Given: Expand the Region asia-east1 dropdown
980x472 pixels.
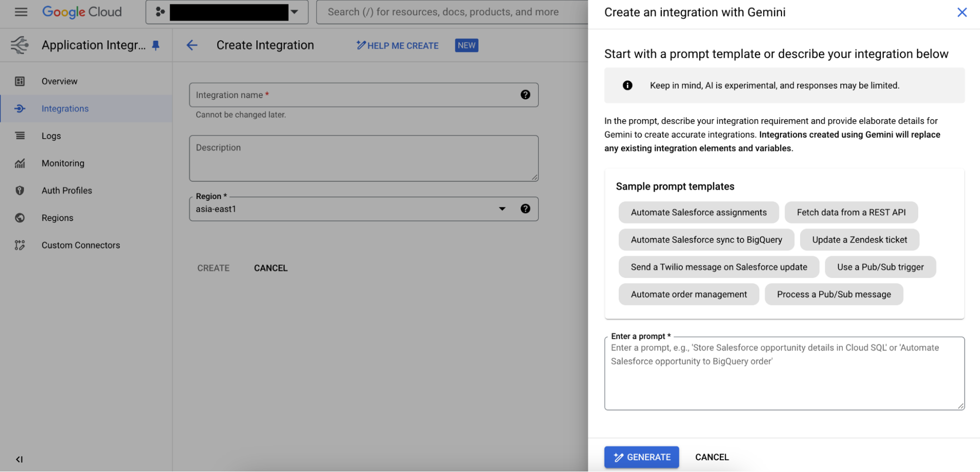Looking at the screenshot, I should [x=502, y=209].
